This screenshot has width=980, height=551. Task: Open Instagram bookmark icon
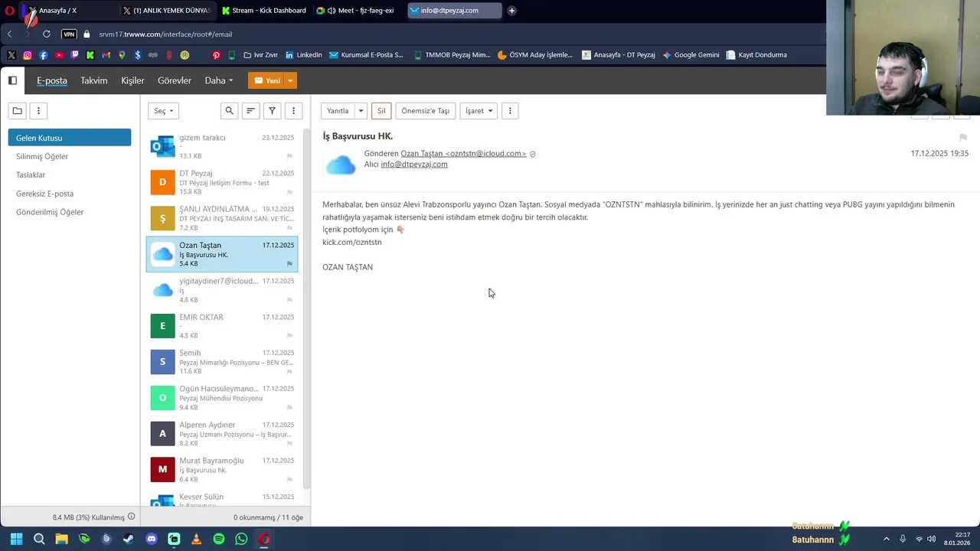coord(28,55)
